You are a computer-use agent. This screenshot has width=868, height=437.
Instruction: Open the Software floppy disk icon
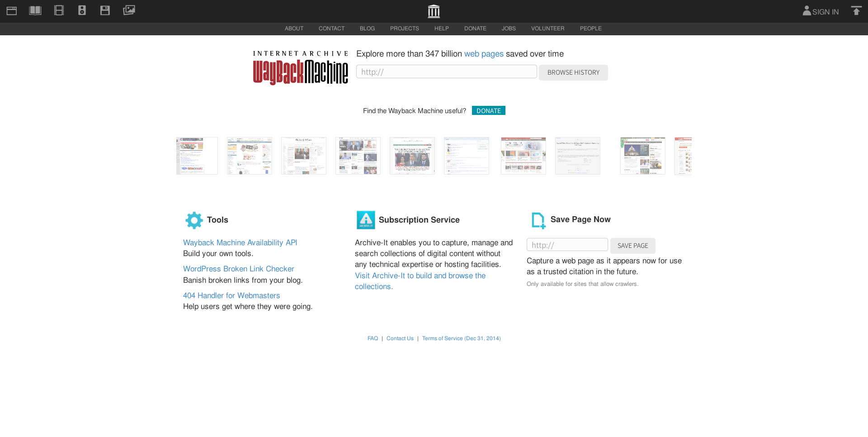click(x=105, y=10)
